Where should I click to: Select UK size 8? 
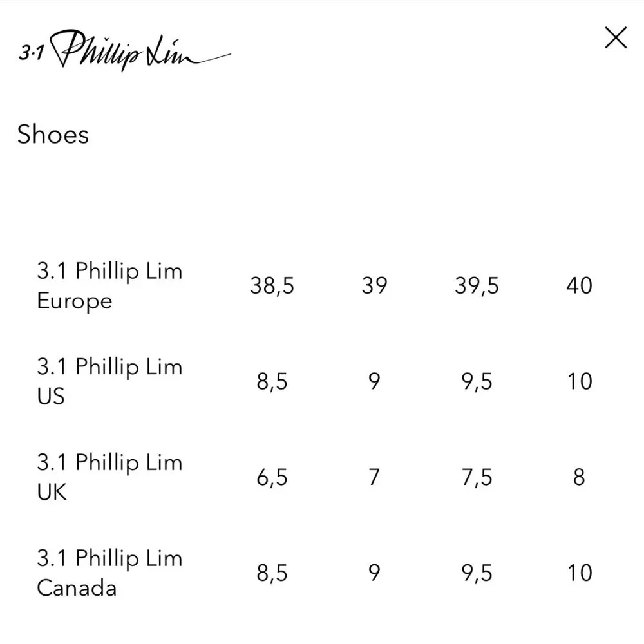[x=579, y=477]
